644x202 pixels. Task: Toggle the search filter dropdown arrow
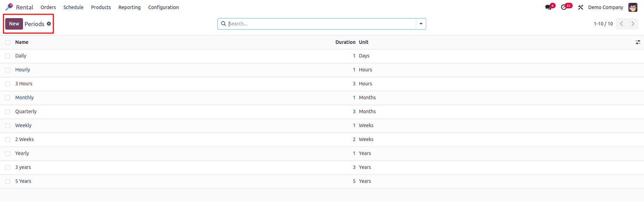coord(421,24)
